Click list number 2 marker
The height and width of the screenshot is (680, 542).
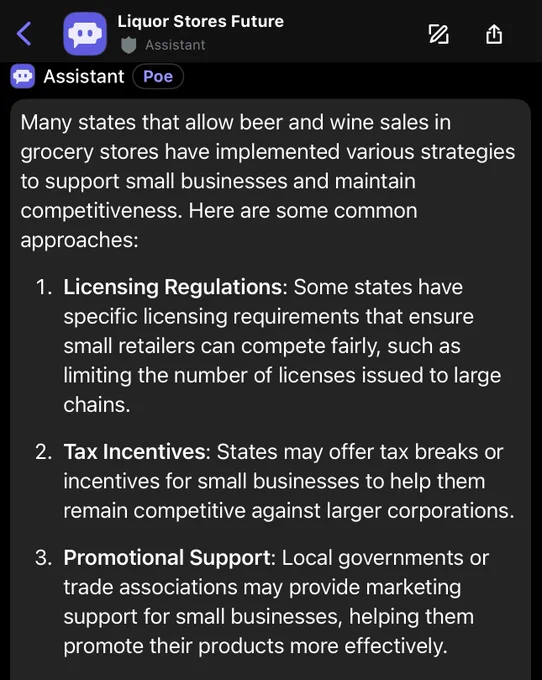[x=44, y=452]
